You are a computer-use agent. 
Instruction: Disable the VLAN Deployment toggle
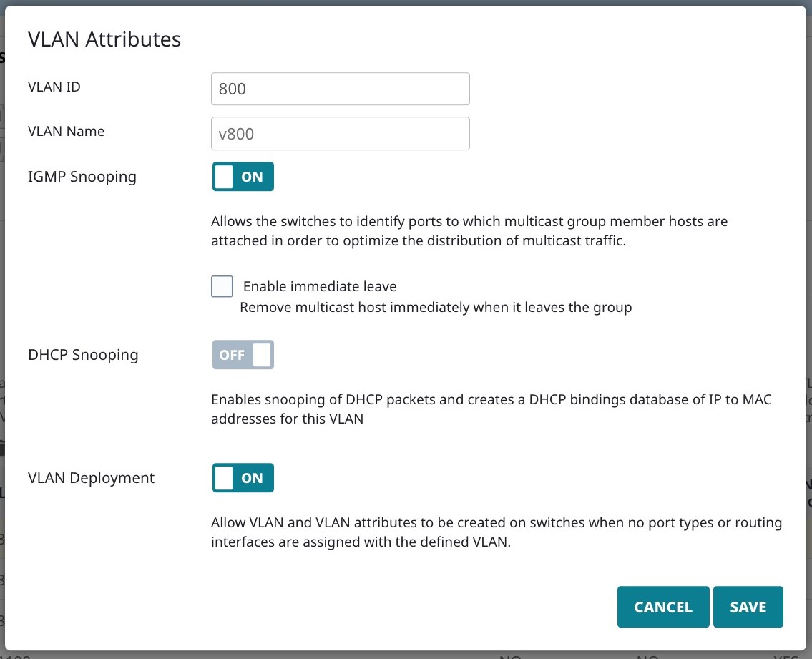pos(243,477)
